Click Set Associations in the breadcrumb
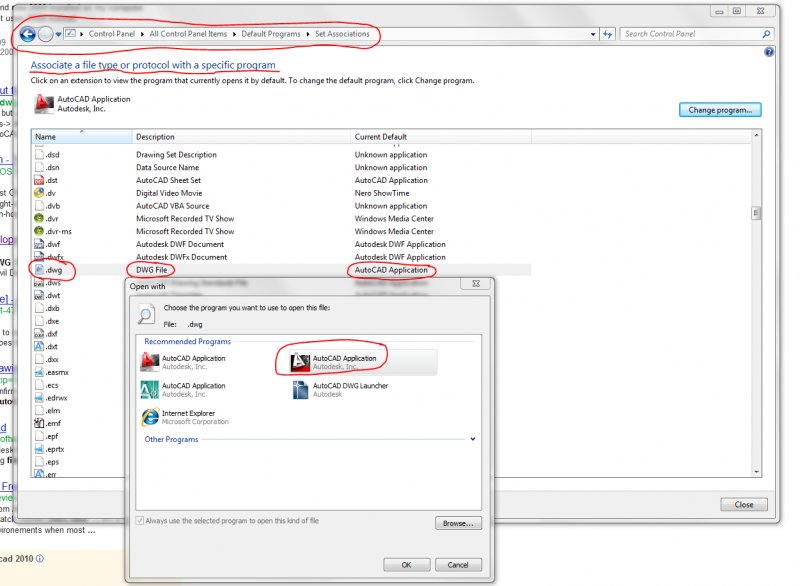The height and width of the screenshot is (586, 800). 342,34
